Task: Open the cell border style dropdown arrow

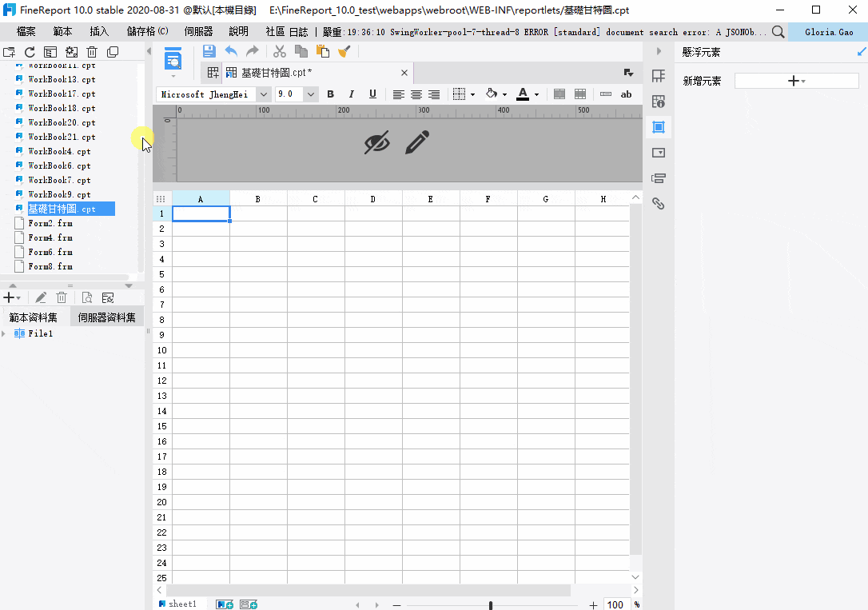Action: 472,94
